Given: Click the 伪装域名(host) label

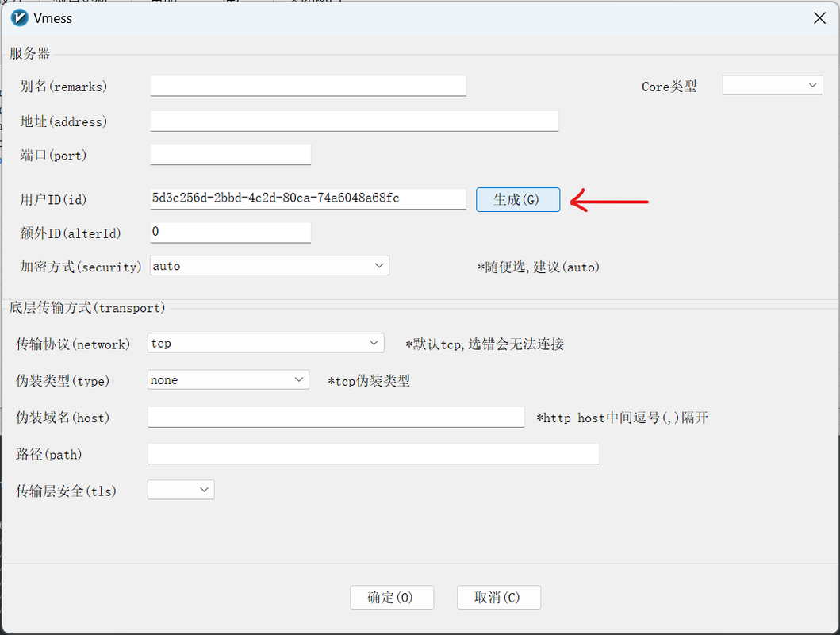Looking at the screenshot, I should (x=63, y=418).
